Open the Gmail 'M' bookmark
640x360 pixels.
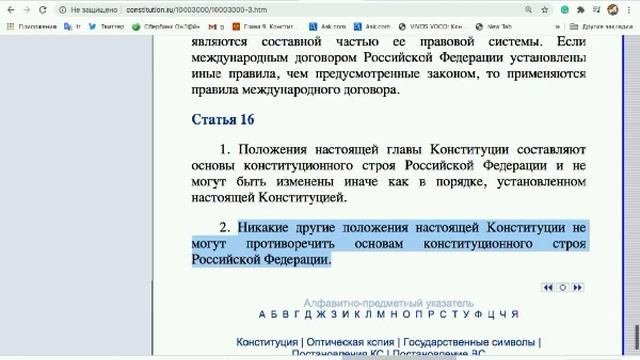(x=216, y=27)
